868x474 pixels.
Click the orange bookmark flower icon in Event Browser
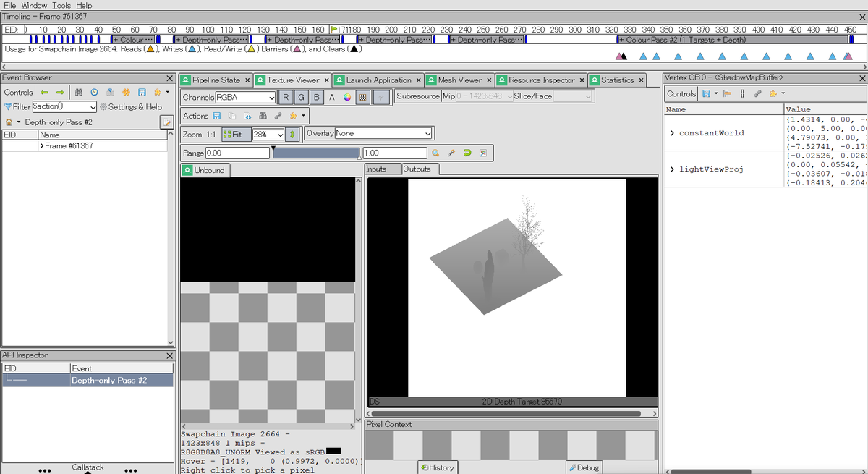[x=126, y=92]
